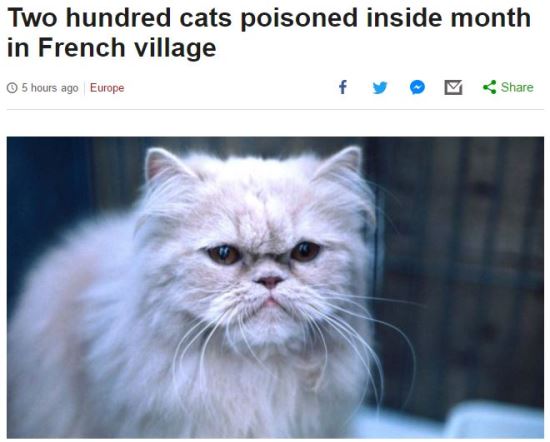Click the green share nodes icon
Viewport: 550px width, 442px height.
click(x=490, y=87)
